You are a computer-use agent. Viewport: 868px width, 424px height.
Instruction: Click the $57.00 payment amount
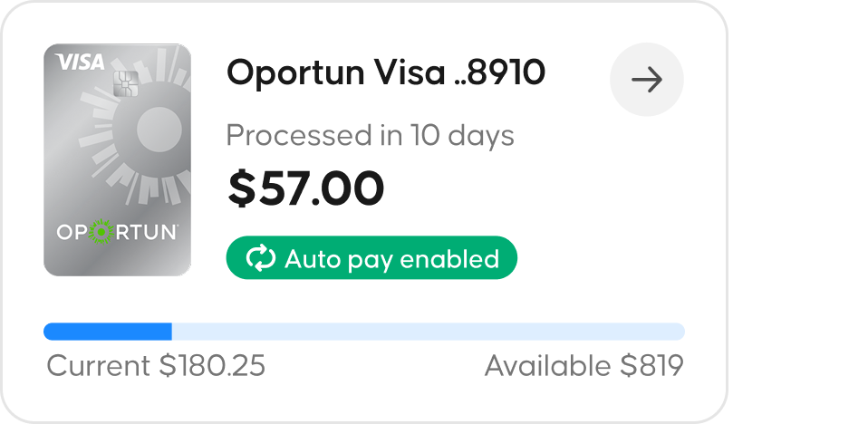tap(305, 188)
